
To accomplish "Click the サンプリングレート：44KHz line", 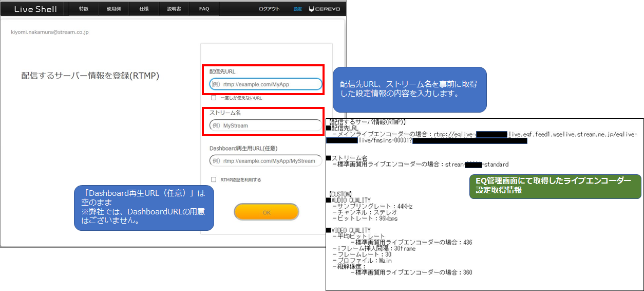I will 372,206.
